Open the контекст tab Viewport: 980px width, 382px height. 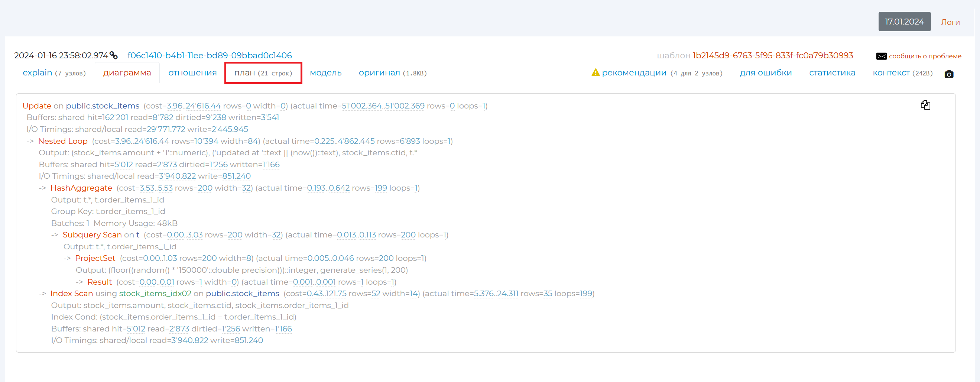click(902, 73)
